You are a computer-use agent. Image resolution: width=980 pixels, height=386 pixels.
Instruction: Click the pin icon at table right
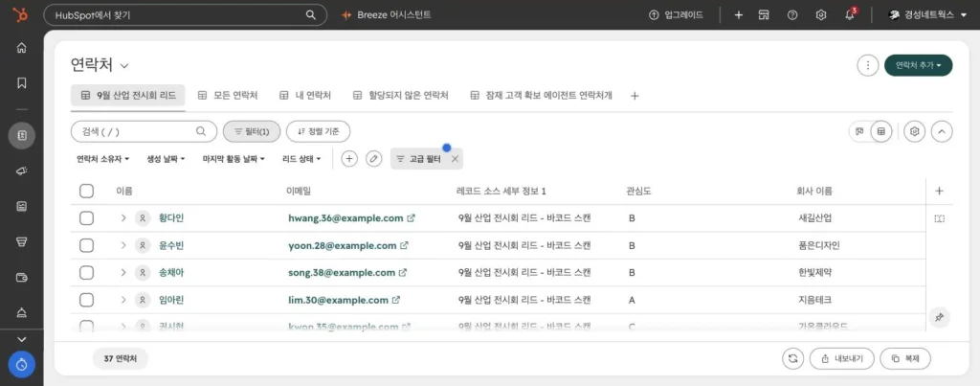tap(939, 318)
